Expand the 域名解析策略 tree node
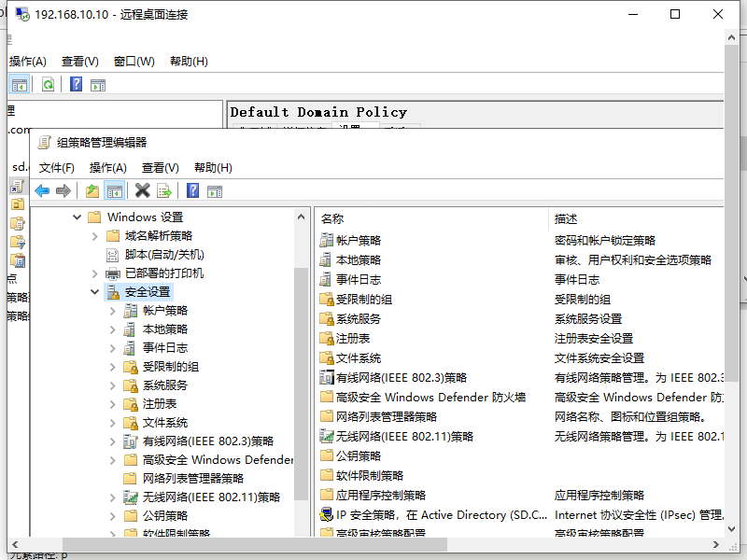747x560 pixels. point(95,236)
